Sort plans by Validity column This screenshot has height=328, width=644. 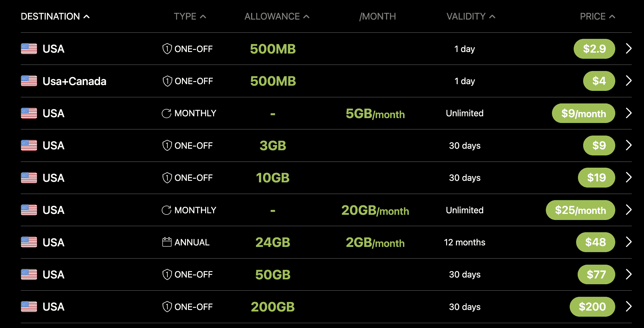471,17
